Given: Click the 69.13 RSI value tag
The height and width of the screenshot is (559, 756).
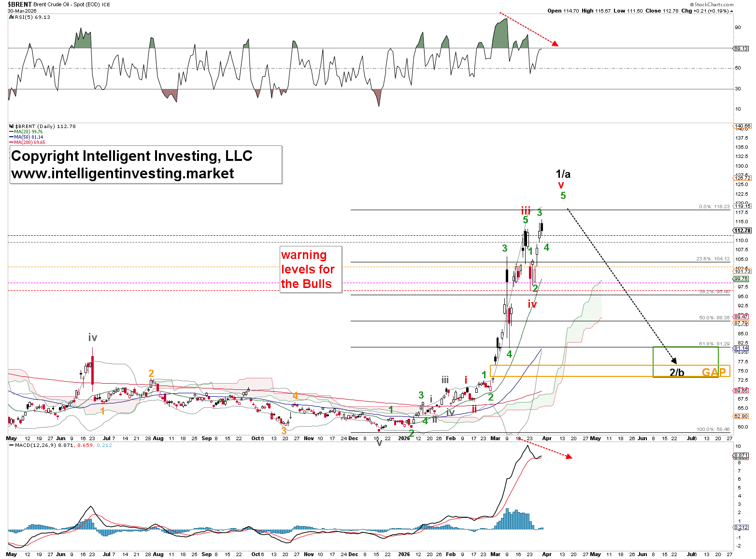Looking at the screenshot, I should pos(741,48).
